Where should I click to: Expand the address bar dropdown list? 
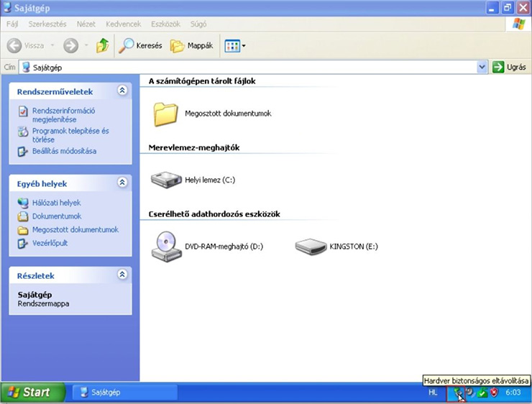[x=482, y=67]
